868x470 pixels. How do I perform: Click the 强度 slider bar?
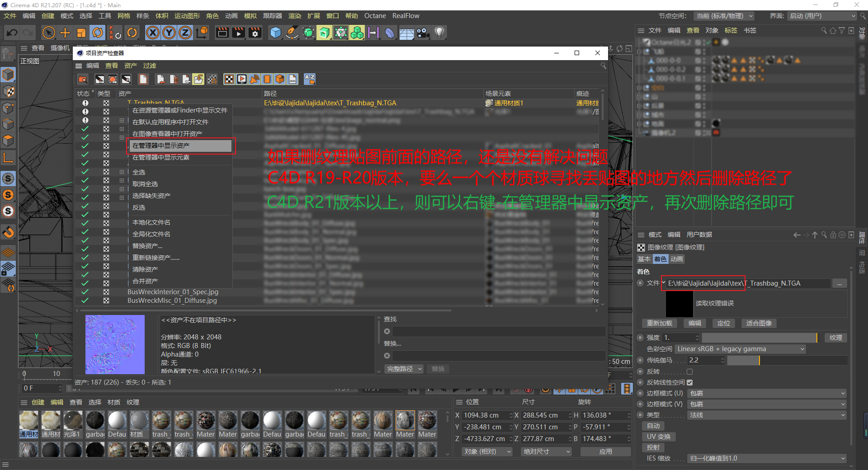pyautogui.click(x=759, y=338)
